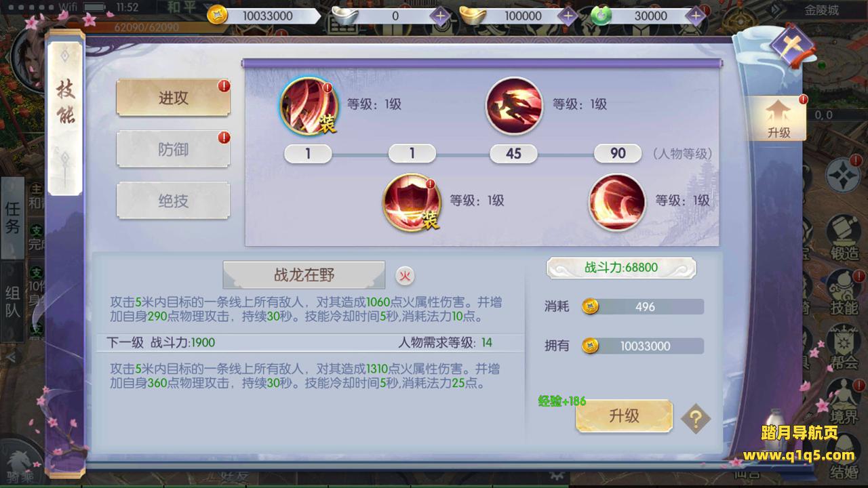Image resolution: width=868 pixels, height=488 pixels.
Task: Add green jade currency with plus icon
Action: tap(694, 16)
